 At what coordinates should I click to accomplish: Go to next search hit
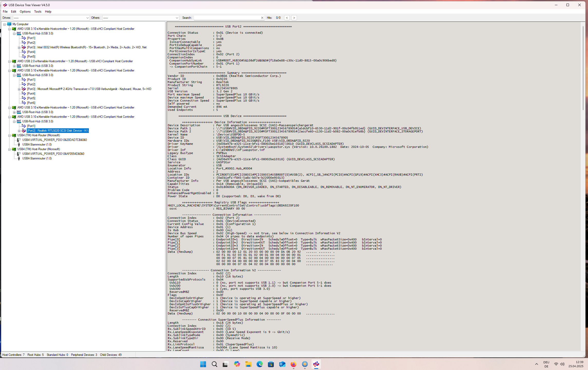pyautogui.click(x=294, y=18)
